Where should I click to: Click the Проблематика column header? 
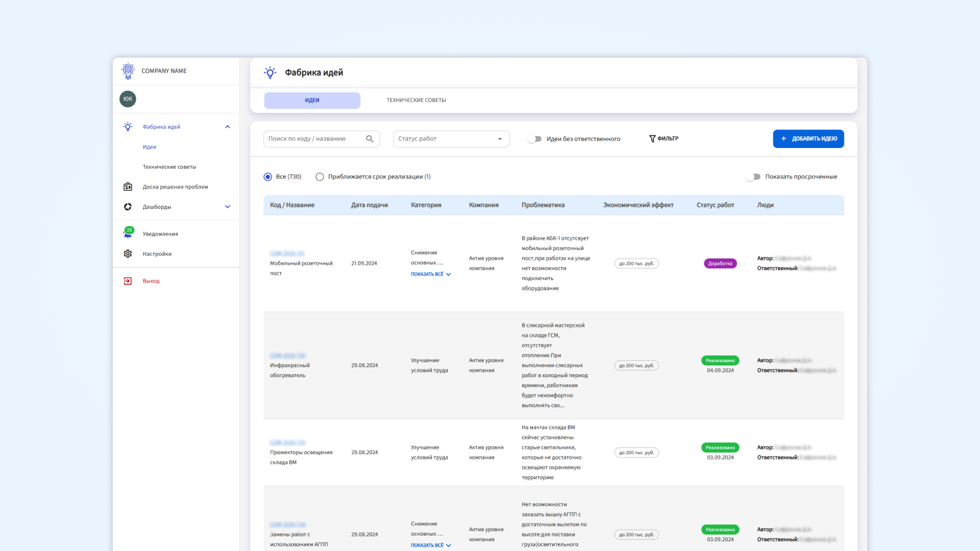543,205
